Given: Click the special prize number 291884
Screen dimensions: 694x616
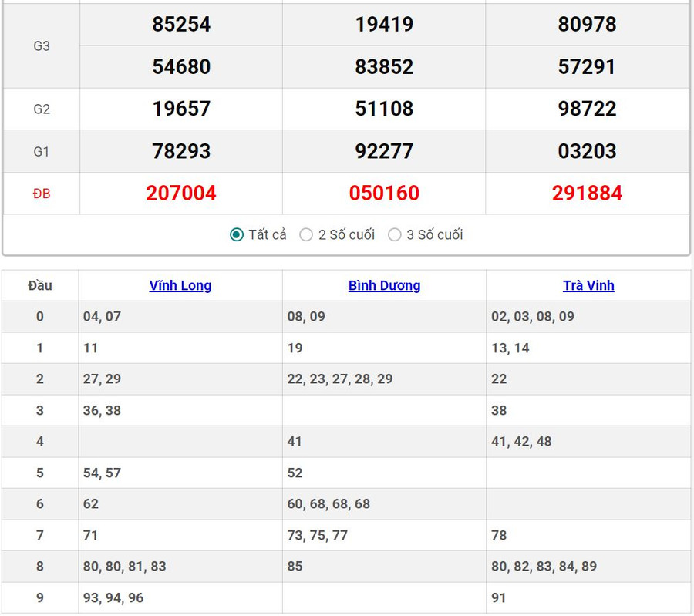Looking at the screenshot, I should coord(587,193).
